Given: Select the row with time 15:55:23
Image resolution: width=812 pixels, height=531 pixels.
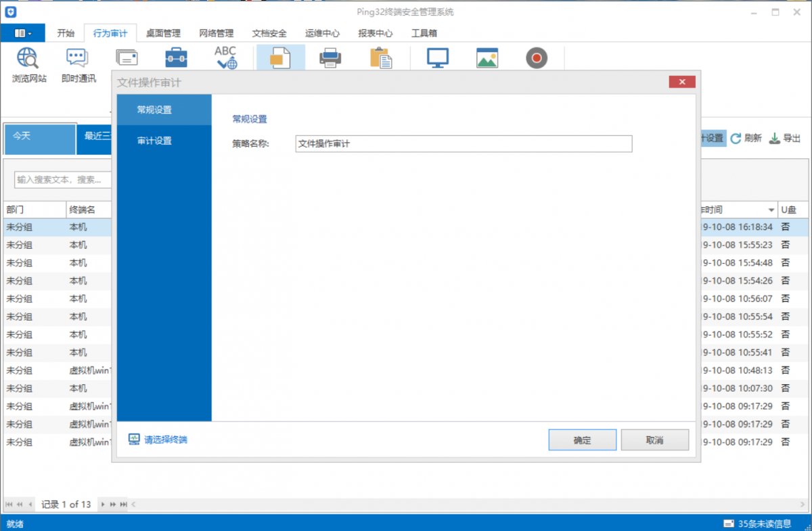Looking at the screenshot, I should [406, 245].
